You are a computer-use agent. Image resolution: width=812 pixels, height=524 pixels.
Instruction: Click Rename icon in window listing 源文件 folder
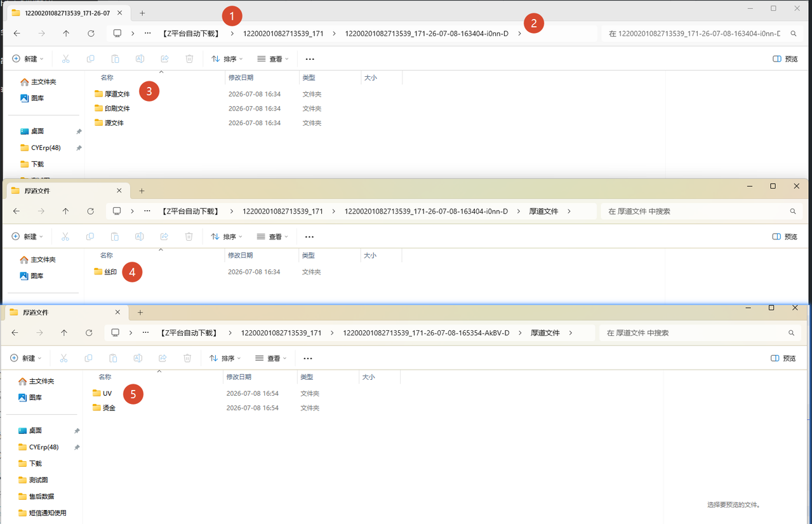(140, 58)
